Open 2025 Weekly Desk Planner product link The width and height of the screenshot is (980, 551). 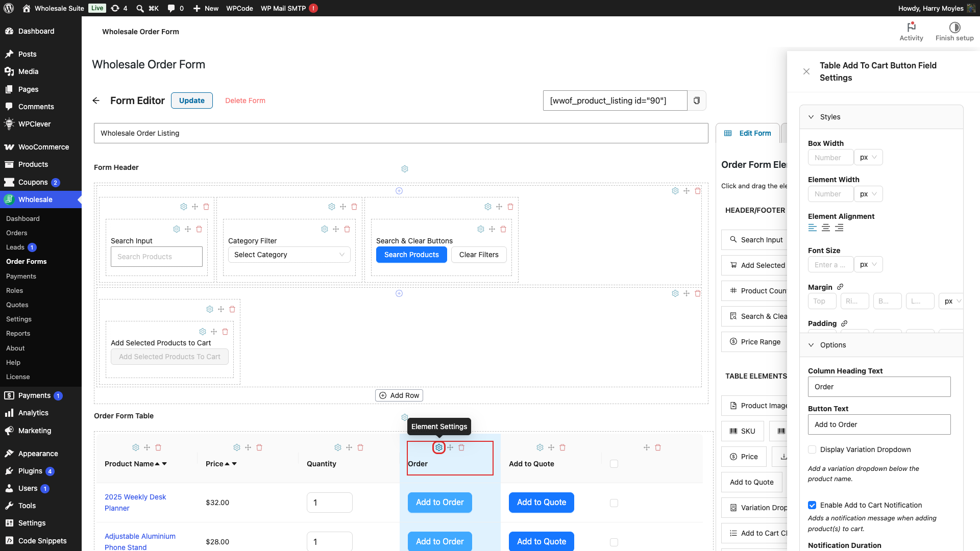pos(135,503)
